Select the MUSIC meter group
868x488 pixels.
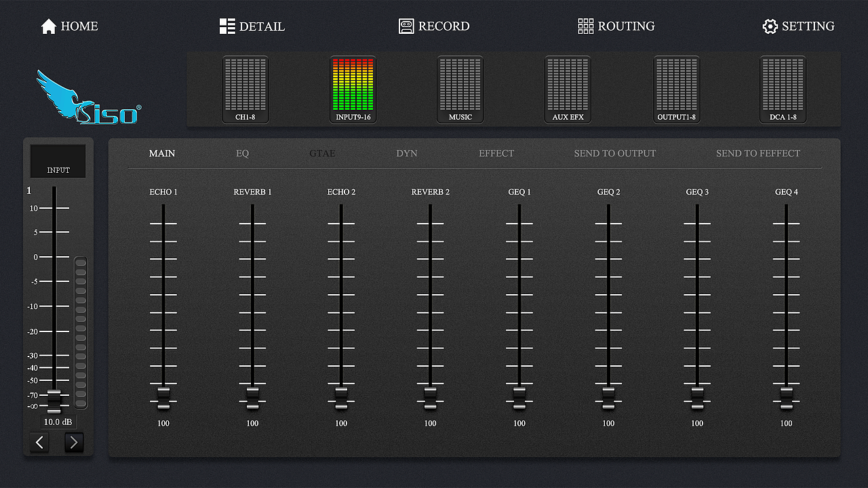coord(460,89)
